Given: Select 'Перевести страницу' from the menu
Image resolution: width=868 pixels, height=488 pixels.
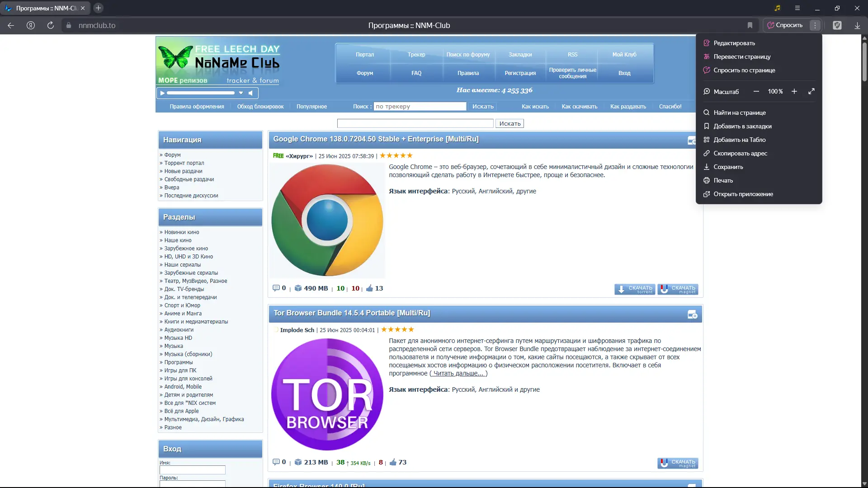Looking at the screenshot, I should click(x=742, y=56).
